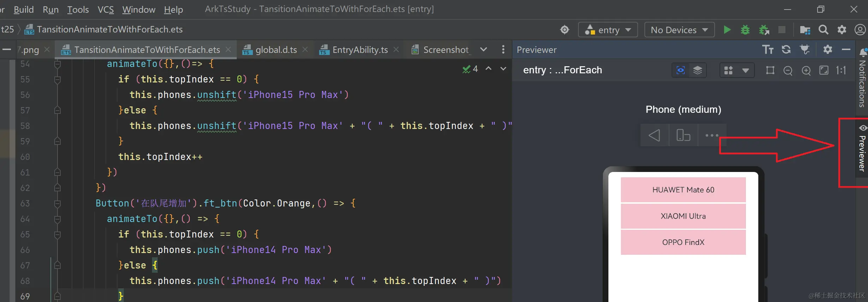The height and width of the screenshot is (302, 868).
Task: Click the HUAWET Mate 60 list item
Action: click(683, 190)
